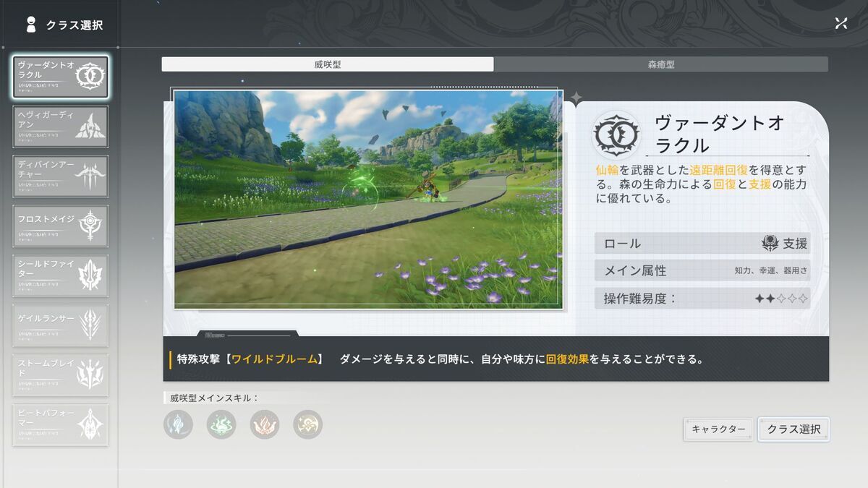Select the ストームブレイド class card
Screen dimensions: 868x488
pyautogui.click(x=61, y=374)
